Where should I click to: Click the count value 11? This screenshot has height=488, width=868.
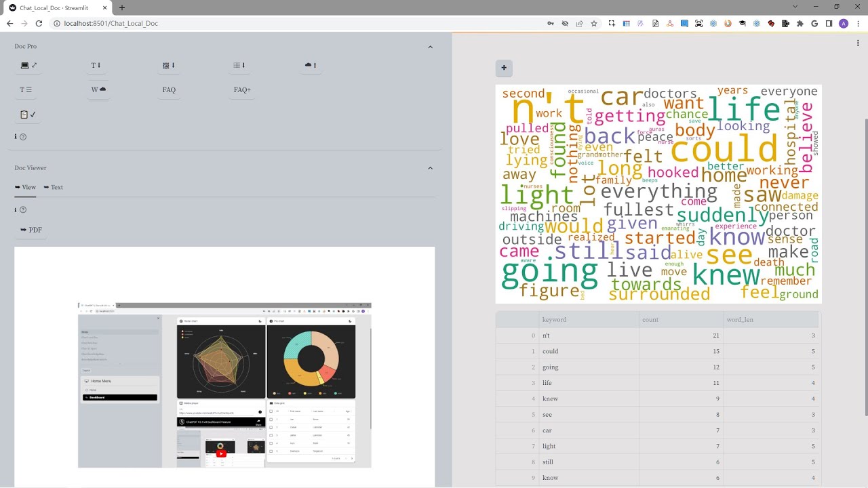tap(681, 383)
